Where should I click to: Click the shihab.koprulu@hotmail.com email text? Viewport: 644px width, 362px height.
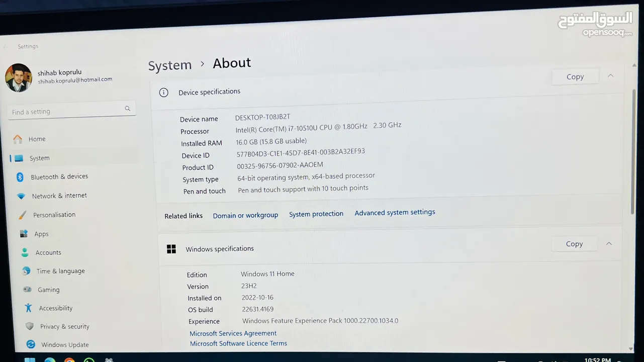click(x=75, y=80)
